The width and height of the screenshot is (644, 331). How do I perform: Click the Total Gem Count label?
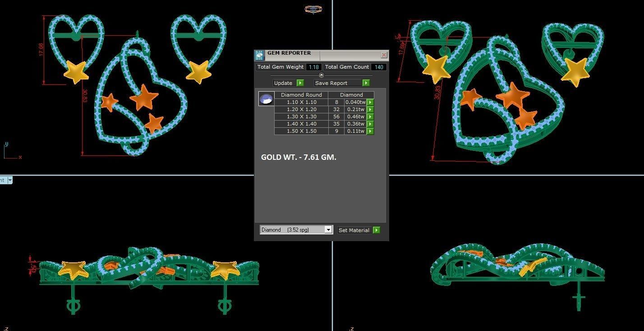347,67
